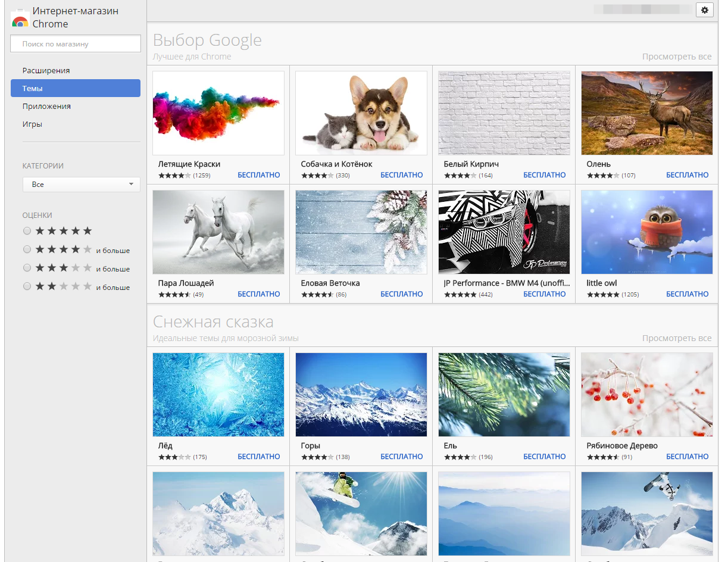
Task: Click БЕСПЛАТНО under Собачка и Котёнок
Action: click(x=401, y=175)
